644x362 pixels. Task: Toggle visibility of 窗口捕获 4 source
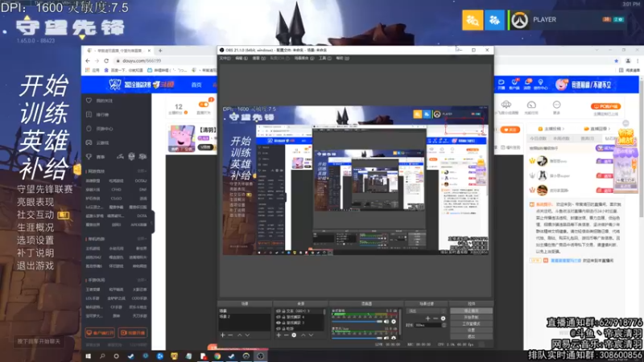coord(279,317)
